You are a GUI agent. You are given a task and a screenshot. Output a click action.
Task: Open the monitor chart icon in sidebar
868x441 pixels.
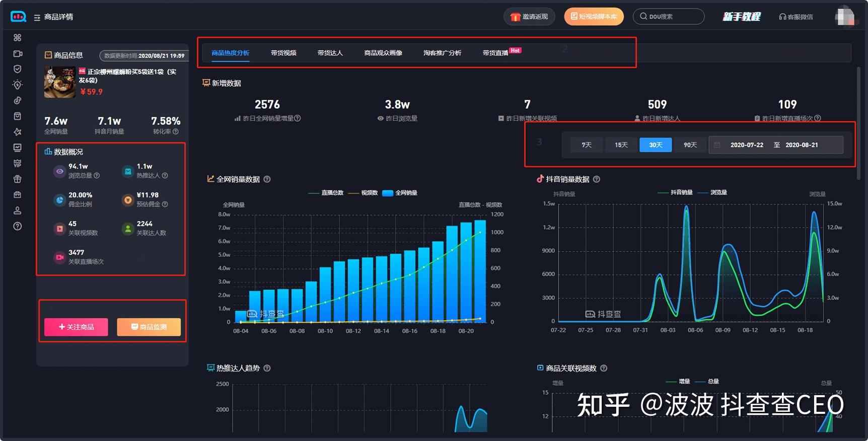point(18,148)
